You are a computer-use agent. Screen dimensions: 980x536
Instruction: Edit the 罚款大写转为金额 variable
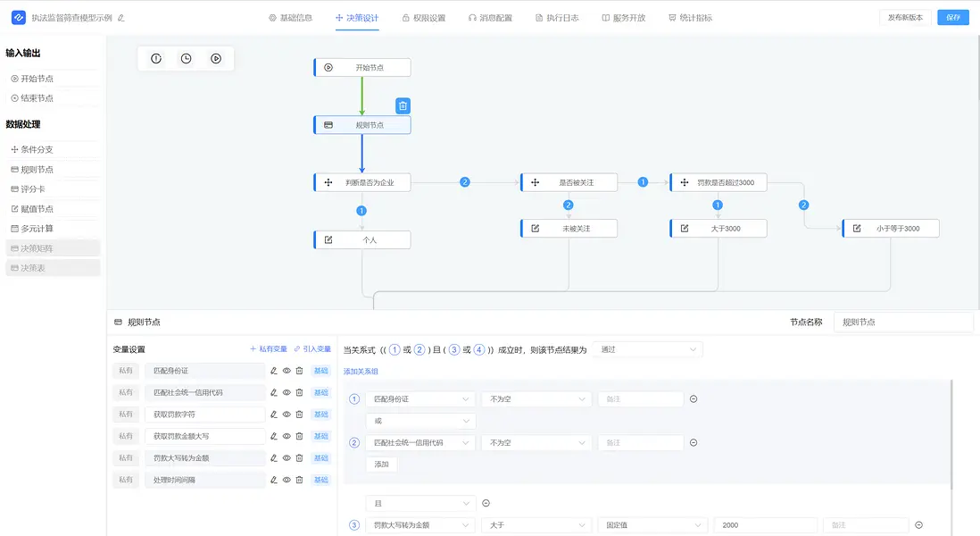(274, 458)
